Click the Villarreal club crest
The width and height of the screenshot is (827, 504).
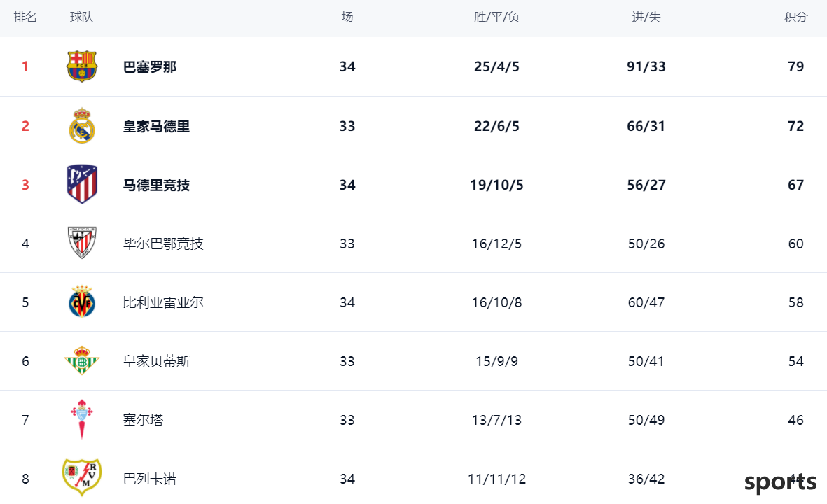pos(82,302)
